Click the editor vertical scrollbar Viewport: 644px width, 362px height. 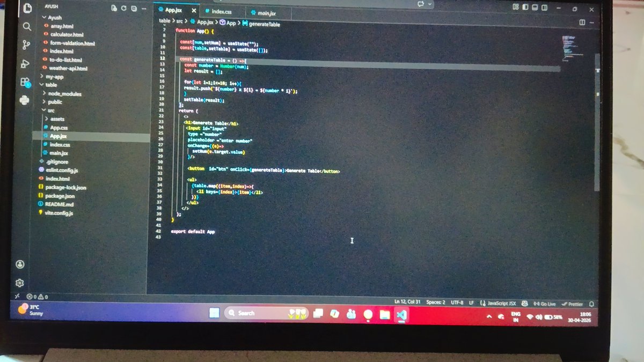[x=597, y=123]
